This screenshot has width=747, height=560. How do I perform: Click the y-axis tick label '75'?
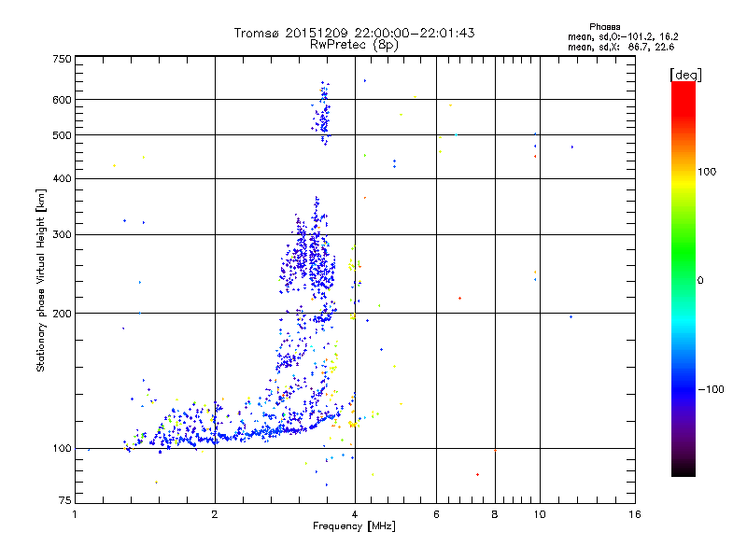click(x=65, y=500)
